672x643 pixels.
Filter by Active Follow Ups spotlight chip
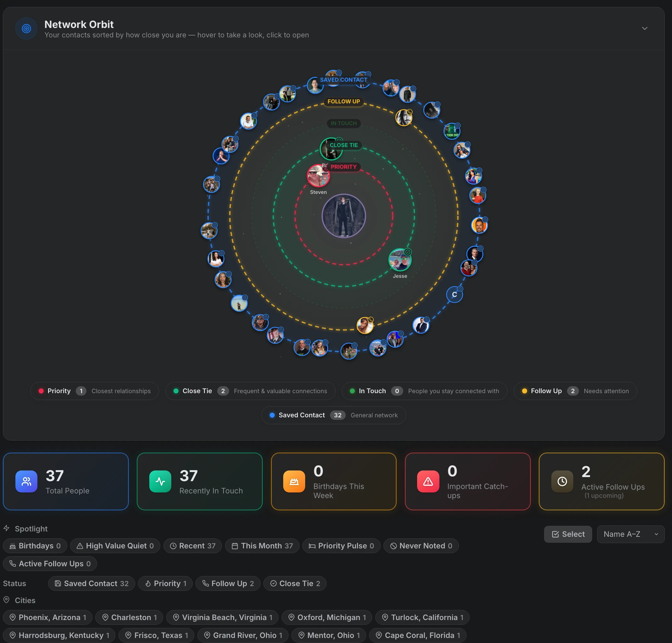[x=50, y=564]
